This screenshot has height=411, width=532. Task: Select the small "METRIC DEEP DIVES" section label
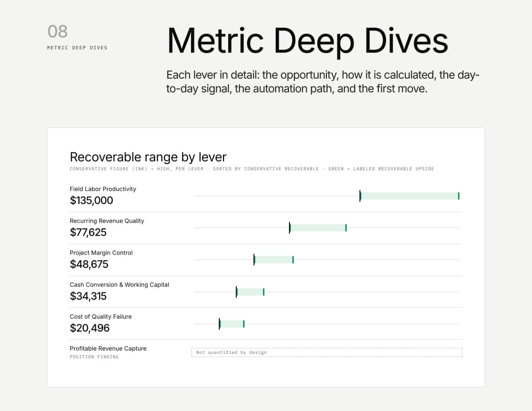point(77,48)
